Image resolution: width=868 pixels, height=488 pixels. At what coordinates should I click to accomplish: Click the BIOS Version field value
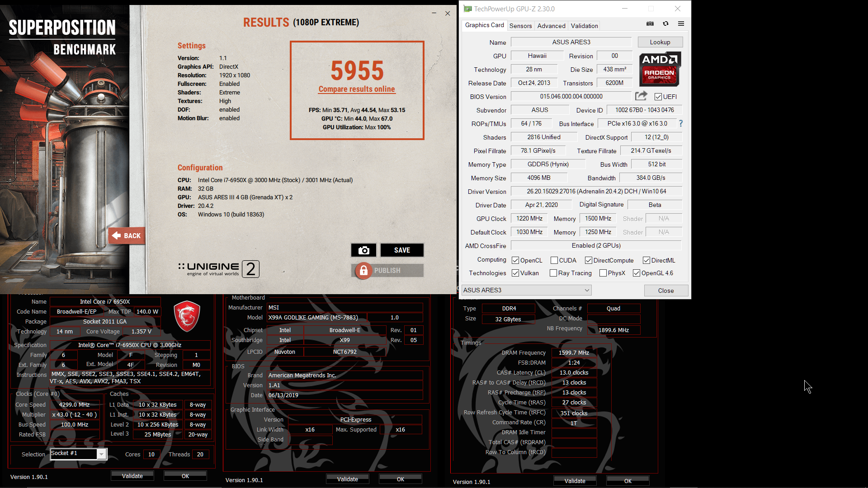point(571,96)
